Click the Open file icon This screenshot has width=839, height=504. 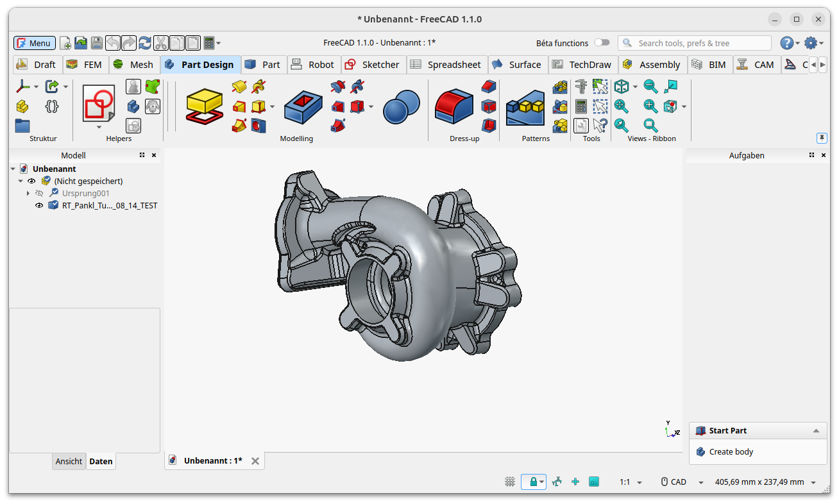(x=81, y=43)
